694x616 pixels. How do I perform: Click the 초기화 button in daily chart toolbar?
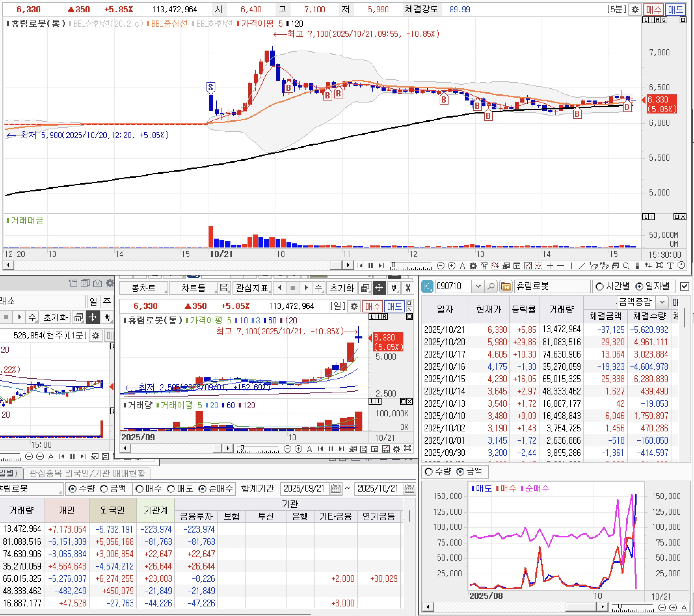click(x=342, y=288)
